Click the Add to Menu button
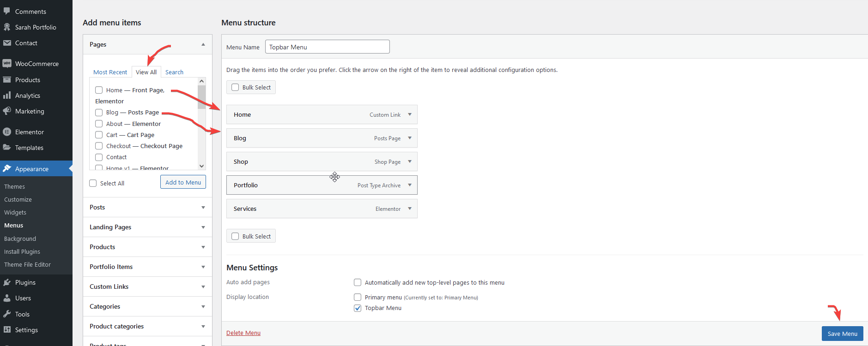The width and height of the screenshot is (868, 346). (183, 182)
